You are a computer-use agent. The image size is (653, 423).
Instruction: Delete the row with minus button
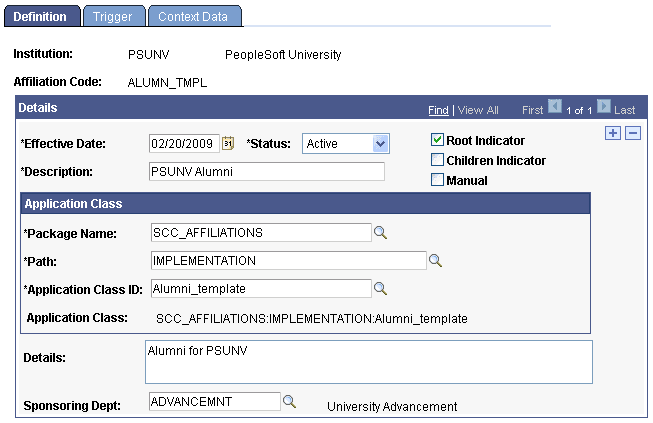point(632,134)
